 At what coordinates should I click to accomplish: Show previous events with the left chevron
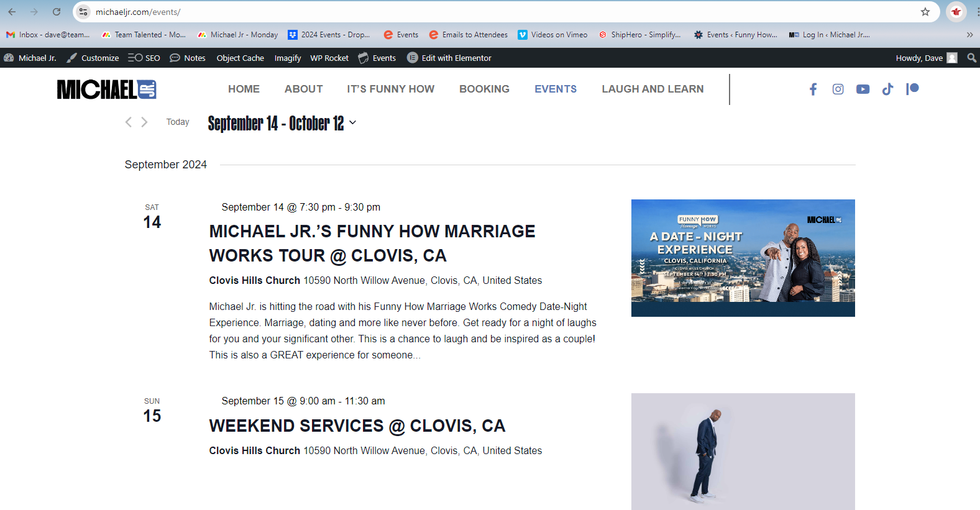pos(129,122)
